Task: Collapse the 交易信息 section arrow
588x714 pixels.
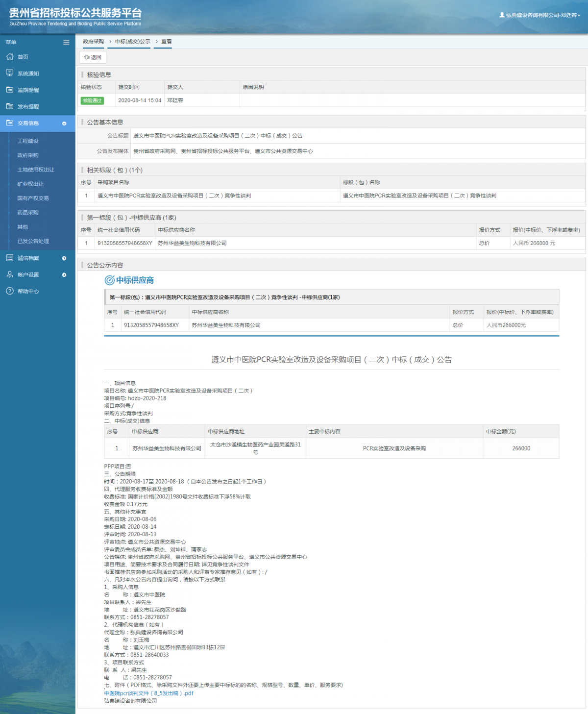Action: (64, 123)
